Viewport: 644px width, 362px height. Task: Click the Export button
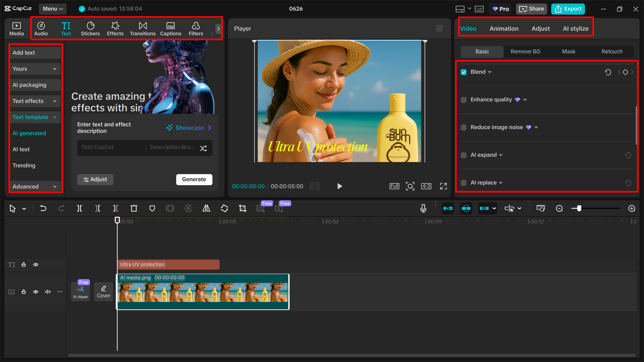pos(567,9)
